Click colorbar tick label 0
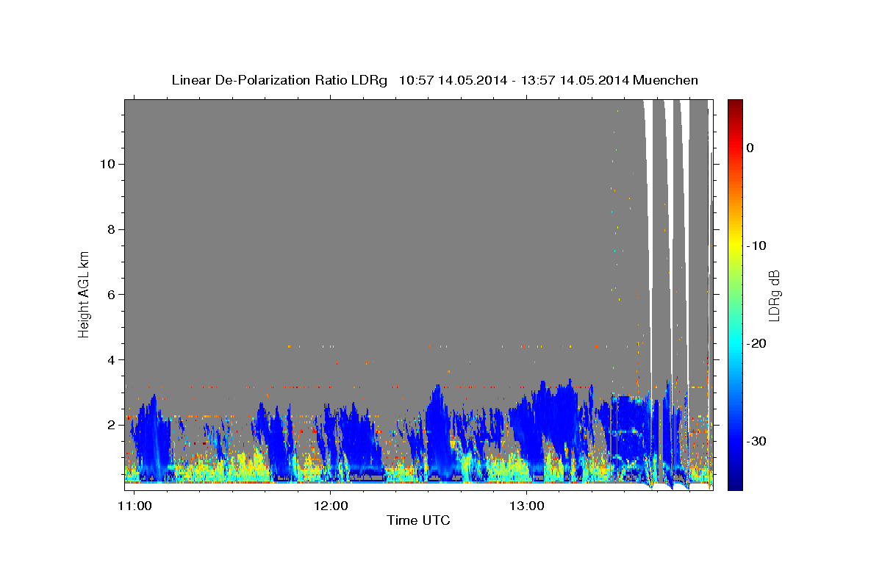This screenshot has width=882, height=588. [750, 148]
